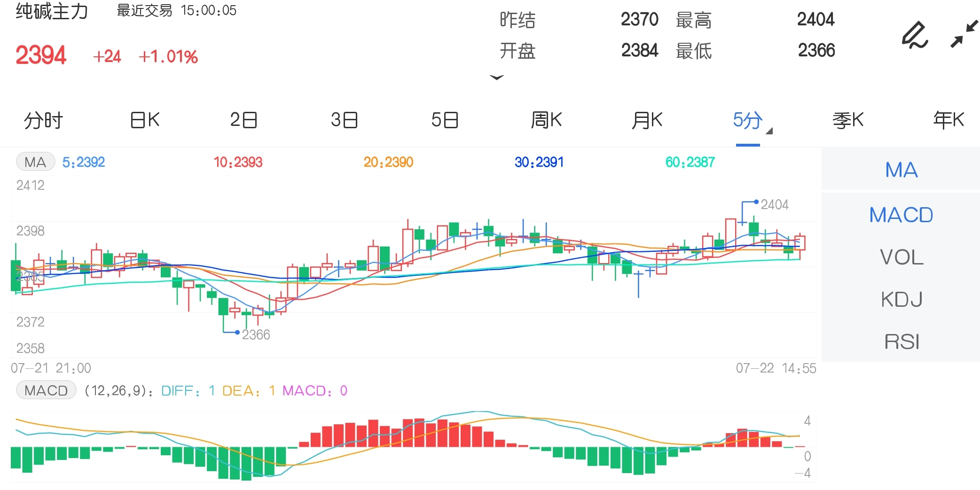Click the MA 5:2392 value

(84, 162)
